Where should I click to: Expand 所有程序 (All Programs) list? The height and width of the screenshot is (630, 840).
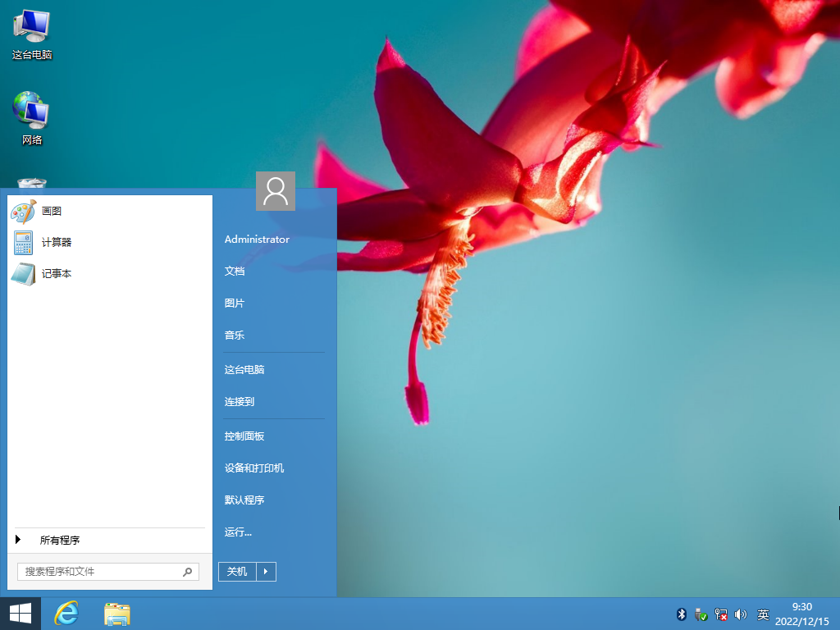point(60,540)
